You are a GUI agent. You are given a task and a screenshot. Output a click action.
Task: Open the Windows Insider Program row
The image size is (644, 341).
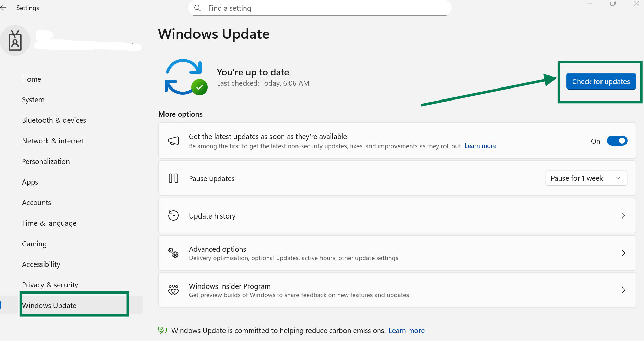(397, 290)
